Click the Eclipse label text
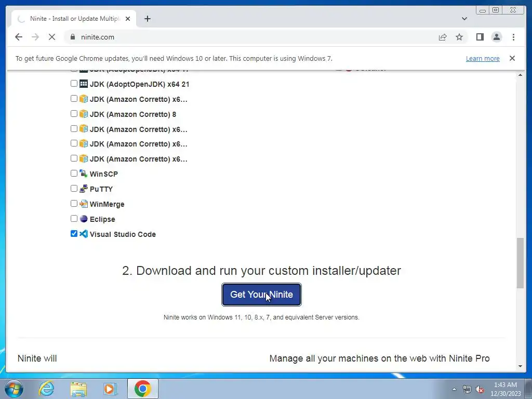This screenshot has height=399, width=532. [x=102, y=219]
